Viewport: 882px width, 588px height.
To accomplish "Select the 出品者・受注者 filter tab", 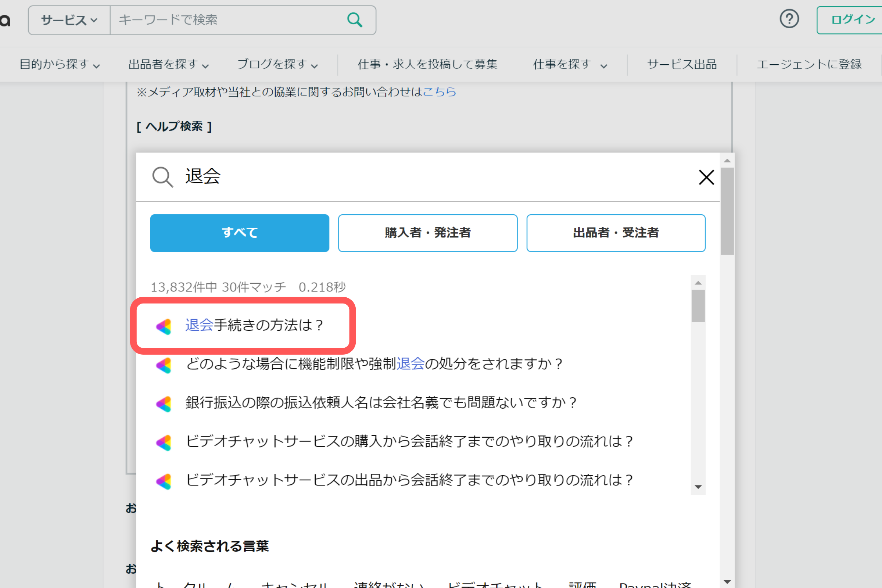I will pyautogui.click(x=616, y=233).
